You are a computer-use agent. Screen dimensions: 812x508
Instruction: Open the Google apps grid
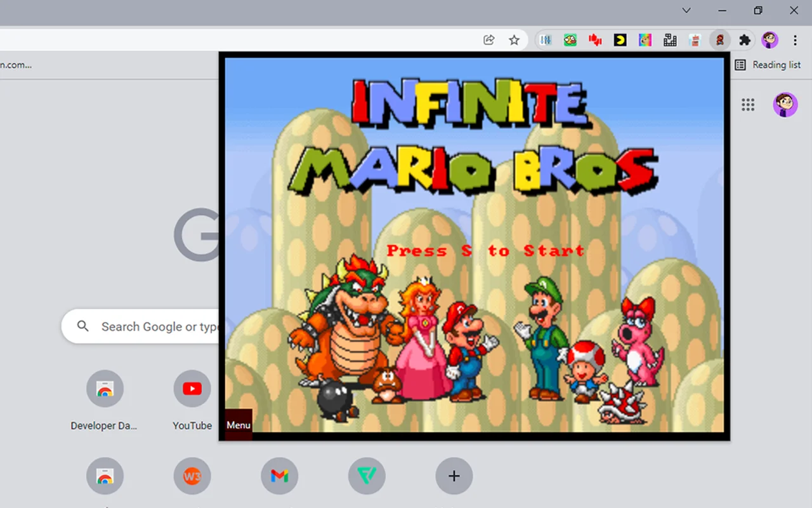[x=748, y=105]
